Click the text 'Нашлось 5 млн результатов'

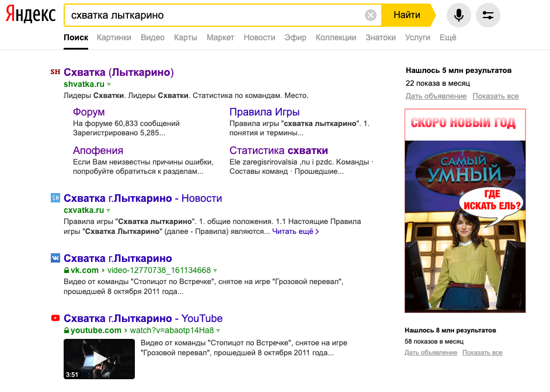[x=458, y=71]
